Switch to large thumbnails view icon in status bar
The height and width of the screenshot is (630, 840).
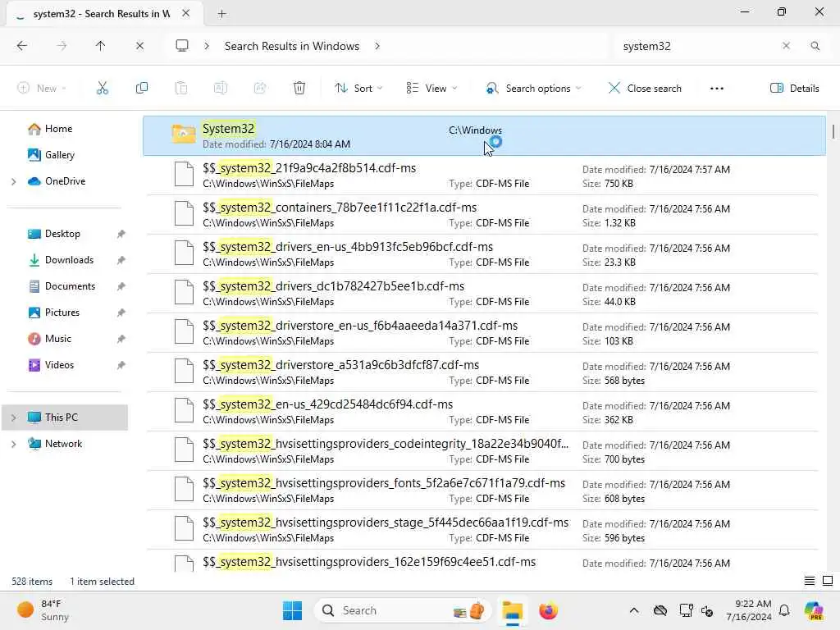coord(828,581)
